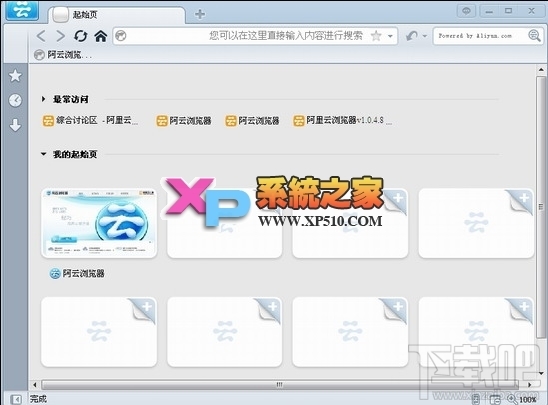548x405 pixels.
Task: Open the undo closed tab dropdown
Action: [x=425, y=36]
